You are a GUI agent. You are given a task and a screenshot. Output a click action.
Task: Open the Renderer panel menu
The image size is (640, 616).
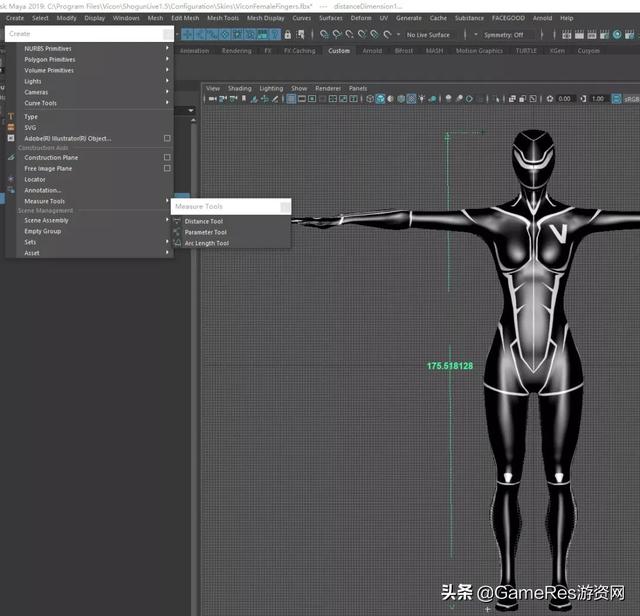[328, 89]
